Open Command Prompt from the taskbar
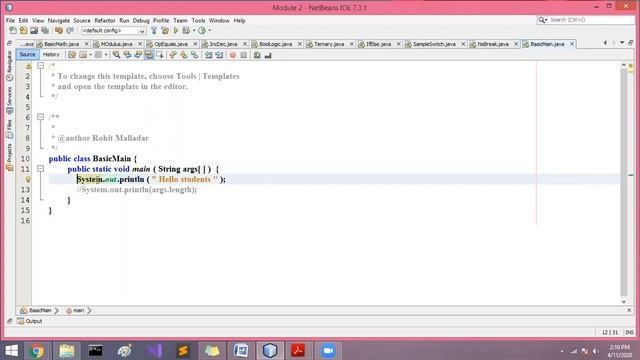Image resolution: width=640 pixels, height=360 pixels. pyautogui.click(x=95, y=351)
